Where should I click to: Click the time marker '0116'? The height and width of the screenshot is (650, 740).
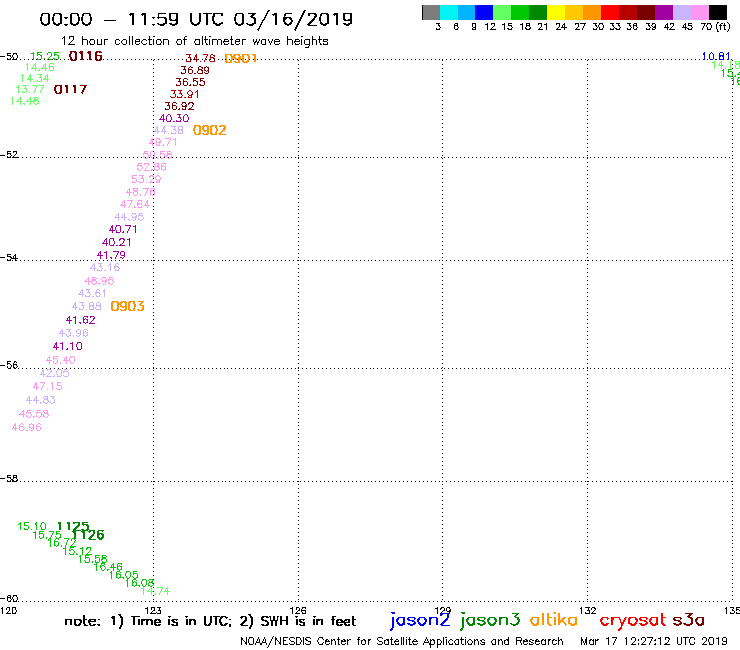coord(85,56)
